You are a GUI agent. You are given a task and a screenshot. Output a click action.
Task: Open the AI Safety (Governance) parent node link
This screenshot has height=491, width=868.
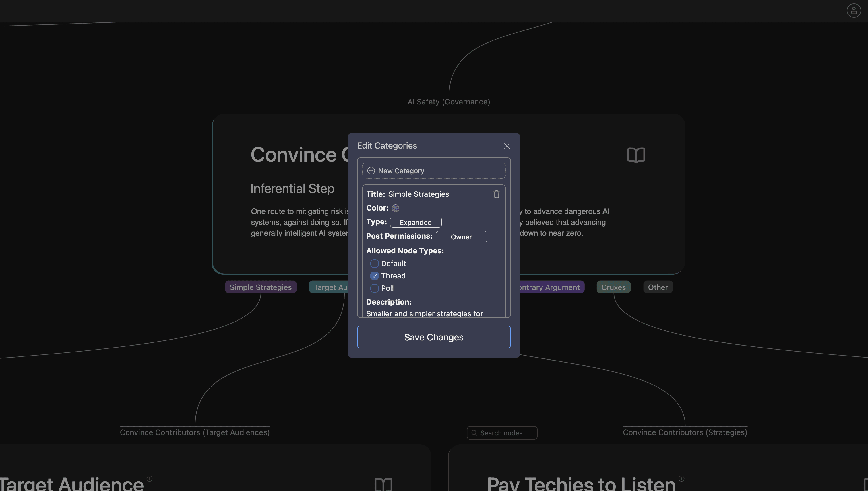(x=449, y=102)
